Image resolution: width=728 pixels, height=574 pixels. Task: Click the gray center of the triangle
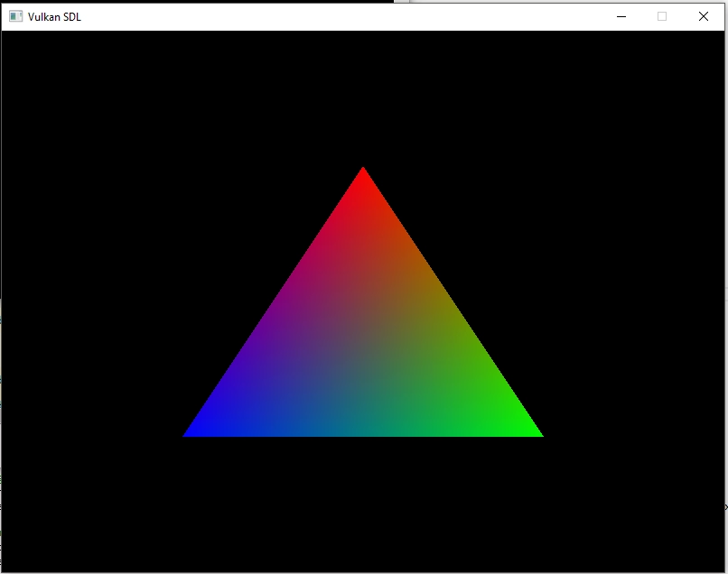(x=363, y=347)
